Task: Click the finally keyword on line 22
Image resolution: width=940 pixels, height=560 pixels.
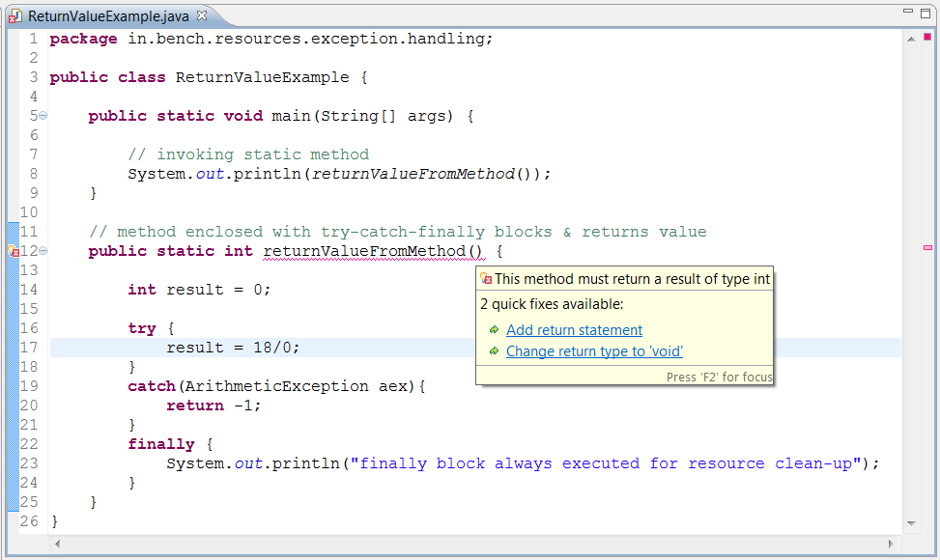Action: [x=160, y=444]
